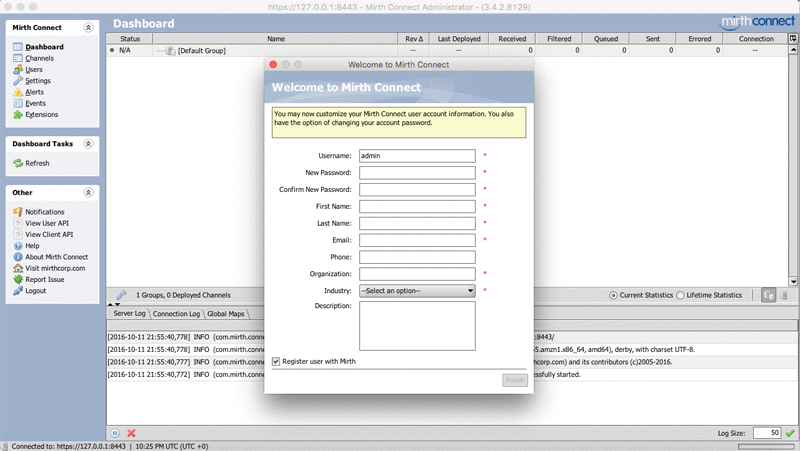Click the Name column header
Image resolution: width=800 pixels, height=451 pixels.
[276, 38]
